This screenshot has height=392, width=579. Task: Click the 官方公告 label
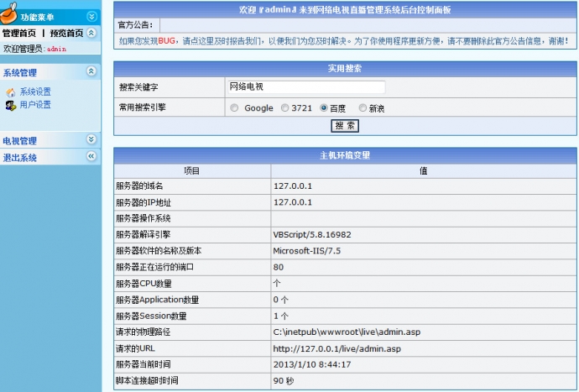click(135, 25)
